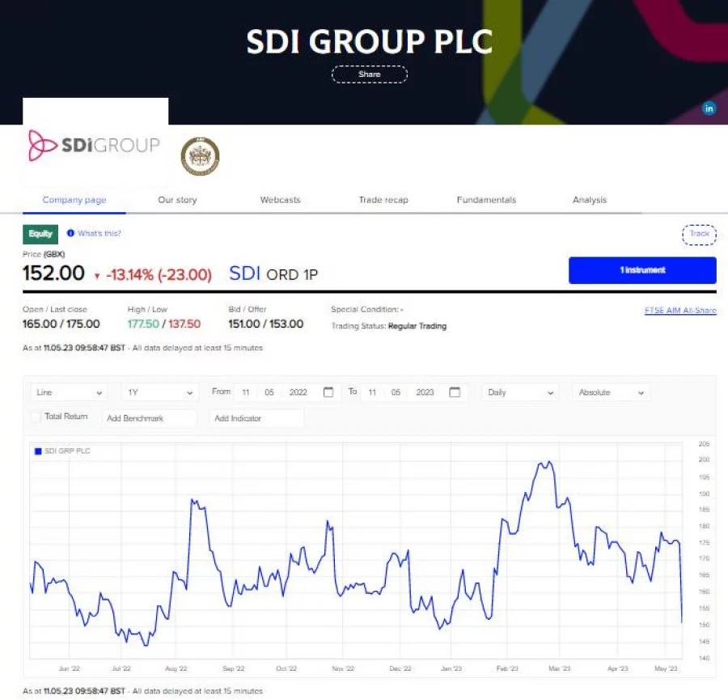Go to the Analysis tab

tap(590, 200)
